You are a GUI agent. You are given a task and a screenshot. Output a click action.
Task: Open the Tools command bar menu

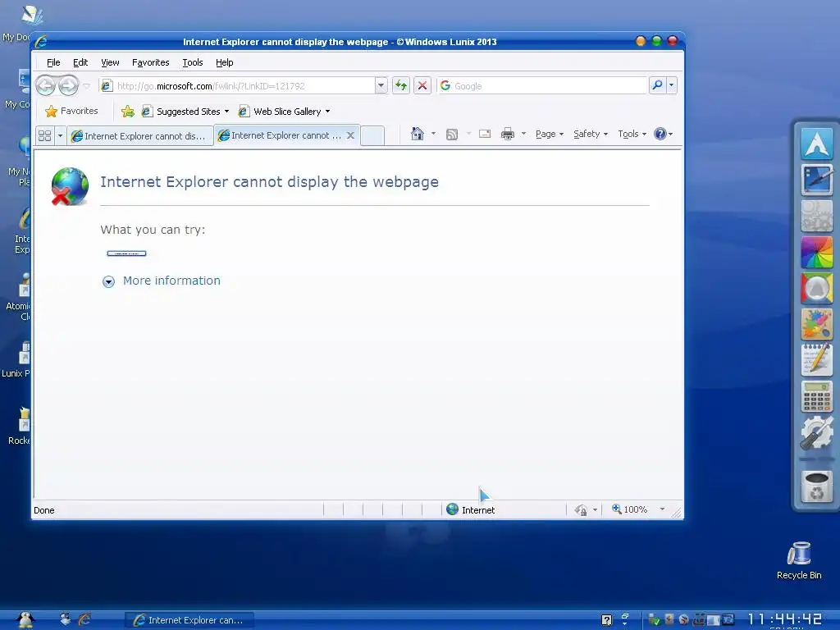(632, 134)
